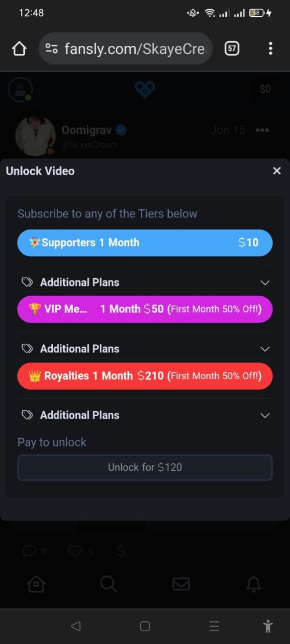
Task: Expand Additional Plans under Royalties tier
Action: [x=145, y=415]
